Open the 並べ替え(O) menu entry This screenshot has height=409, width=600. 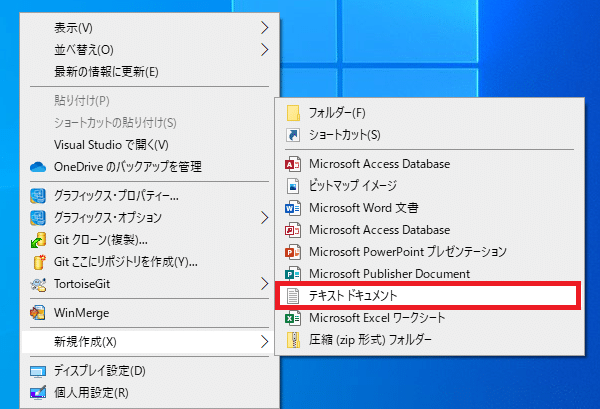(150, 50)
